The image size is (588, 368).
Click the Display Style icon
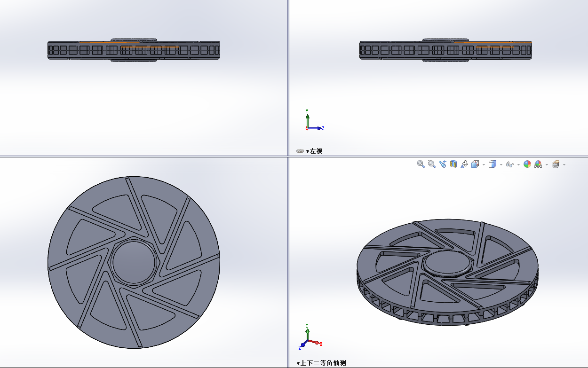tap(493, 164)
